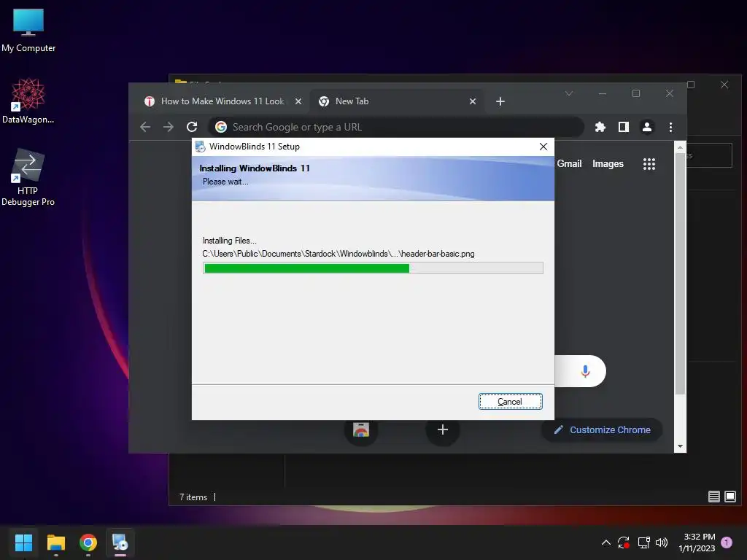Click Google icon in address bar
The height and width of the screenshot is (560, 747).
pyautogui.click(x=220, y=127)
